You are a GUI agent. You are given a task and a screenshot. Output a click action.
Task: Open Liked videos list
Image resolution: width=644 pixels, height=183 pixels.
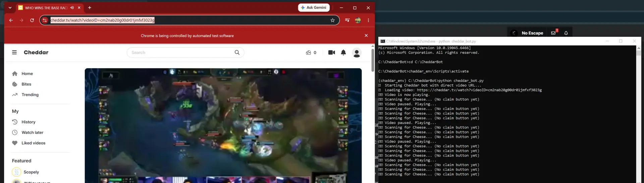(33, 143)
